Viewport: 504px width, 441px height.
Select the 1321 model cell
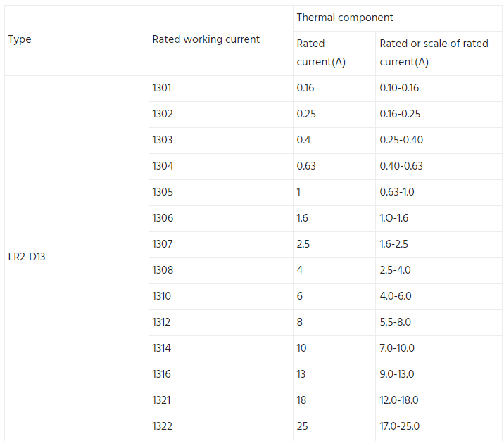(x=221, y=401)
